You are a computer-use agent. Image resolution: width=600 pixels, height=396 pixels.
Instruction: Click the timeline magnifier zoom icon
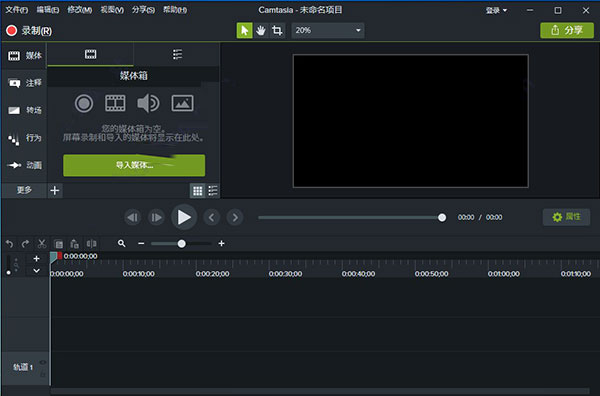[122, 243]
